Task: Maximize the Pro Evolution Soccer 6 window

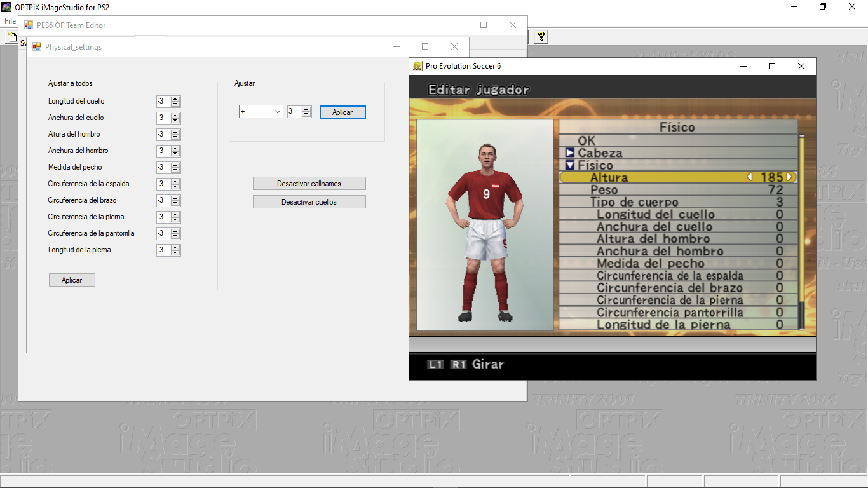Action: pyautogui.click(x=772, y=66)
